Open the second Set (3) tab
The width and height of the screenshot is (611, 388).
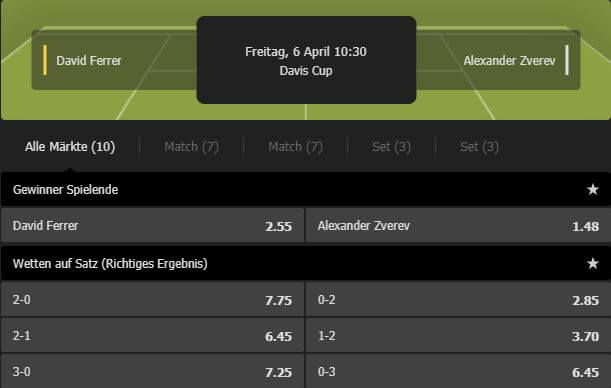[479, 146]
